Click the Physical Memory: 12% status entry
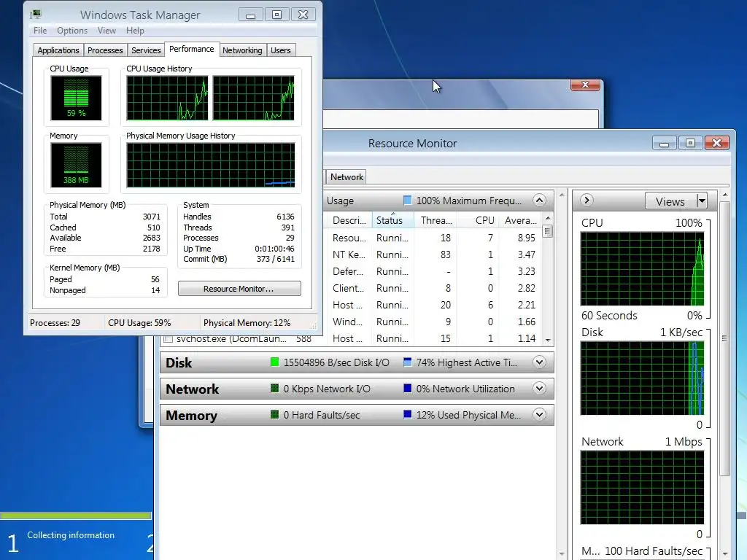 pyautogui.click(x=247, y=323)
